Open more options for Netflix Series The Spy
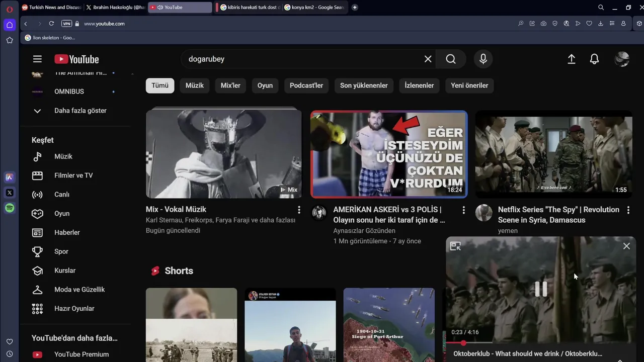644x362 pixels. pyautogui.click(x=628, y=210)
